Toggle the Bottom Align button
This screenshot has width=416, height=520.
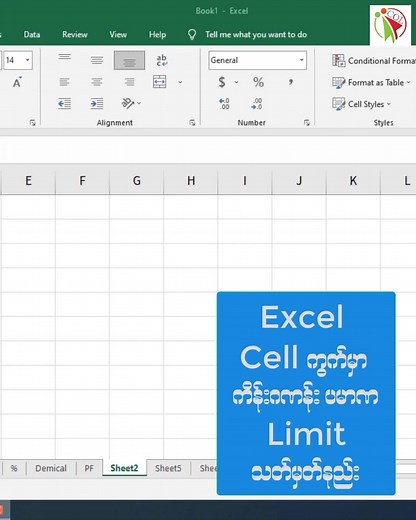tap(129, 60)
